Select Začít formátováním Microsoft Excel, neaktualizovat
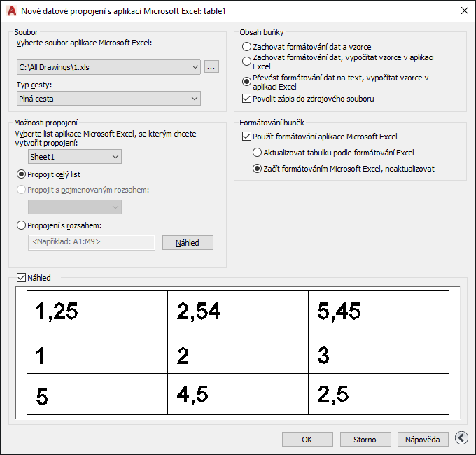Viewport: 476px width, 455px height. click(257, 169)
